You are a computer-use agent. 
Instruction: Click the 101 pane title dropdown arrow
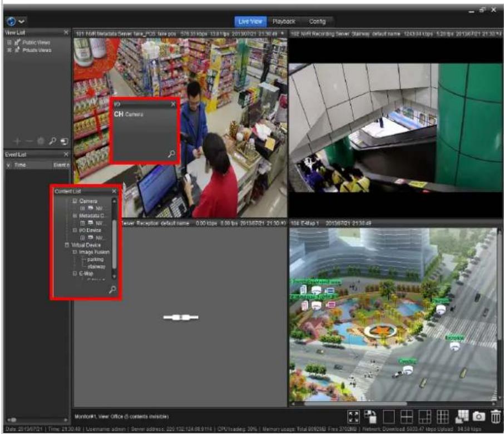(x=282, y=33)
